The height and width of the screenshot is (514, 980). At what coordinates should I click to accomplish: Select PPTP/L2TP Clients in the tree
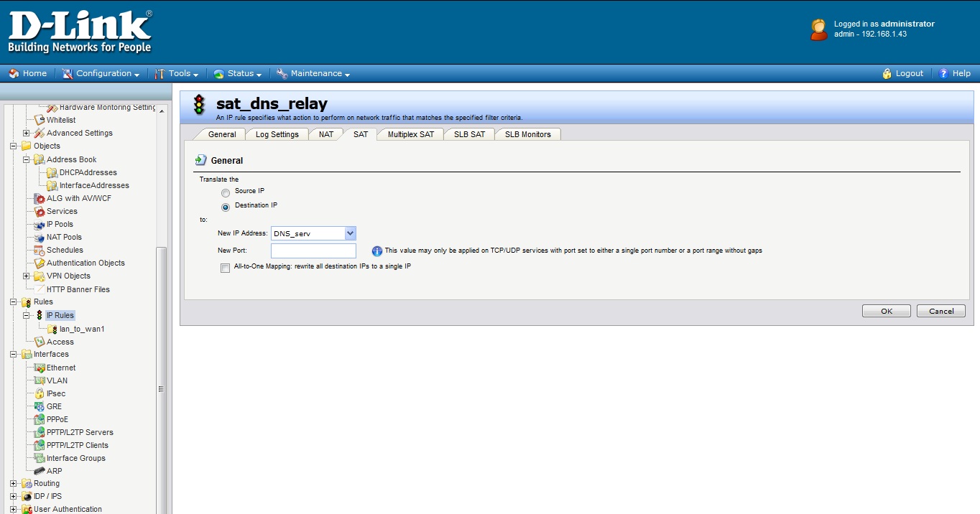(78, 445)
